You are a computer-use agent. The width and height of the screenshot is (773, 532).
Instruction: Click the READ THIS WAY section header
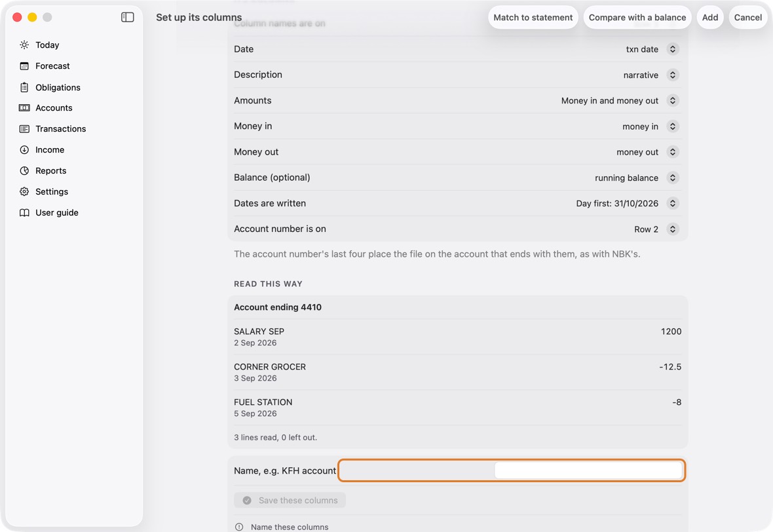(268, 284)
